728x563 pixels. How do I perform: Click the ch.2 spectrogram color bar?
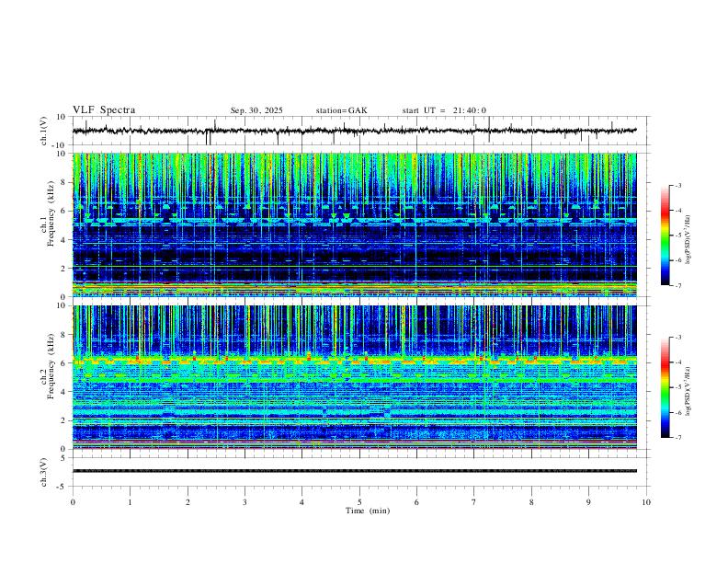pyautogui.click(x=665, y=387)
